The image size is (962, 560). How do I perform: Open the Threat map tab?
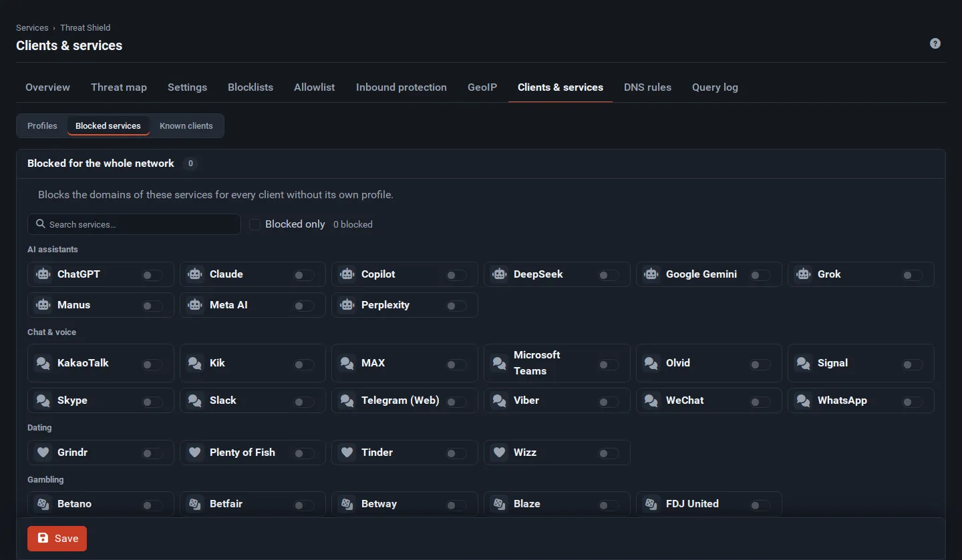[x=119, y=87]
